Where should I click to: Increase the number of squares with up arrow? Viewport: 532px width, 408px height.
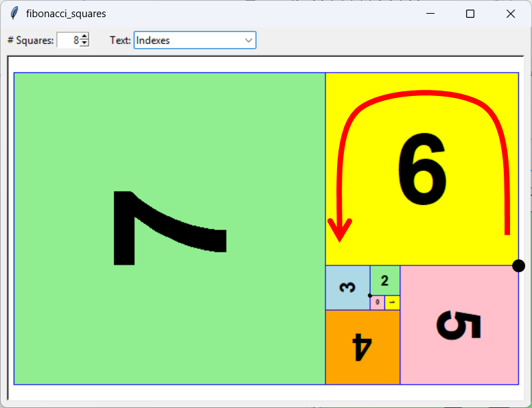click(84, 36)
